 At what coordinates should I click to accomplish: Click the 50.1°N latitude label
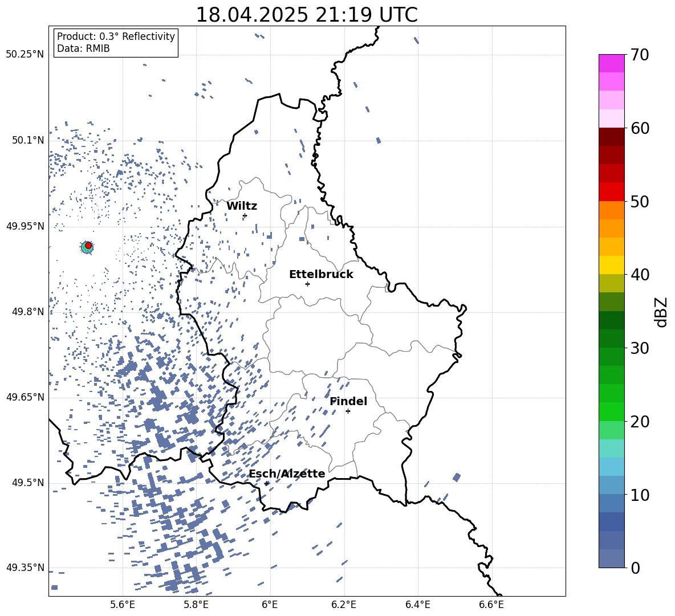tap(28, 141)
